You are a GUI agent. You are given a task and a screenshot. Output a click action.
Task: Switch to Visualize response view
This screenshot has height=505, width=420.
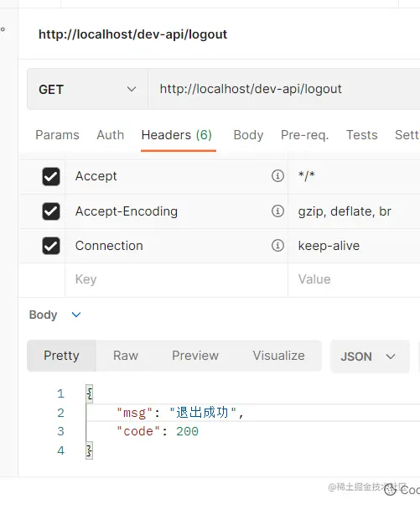[278, 356]
